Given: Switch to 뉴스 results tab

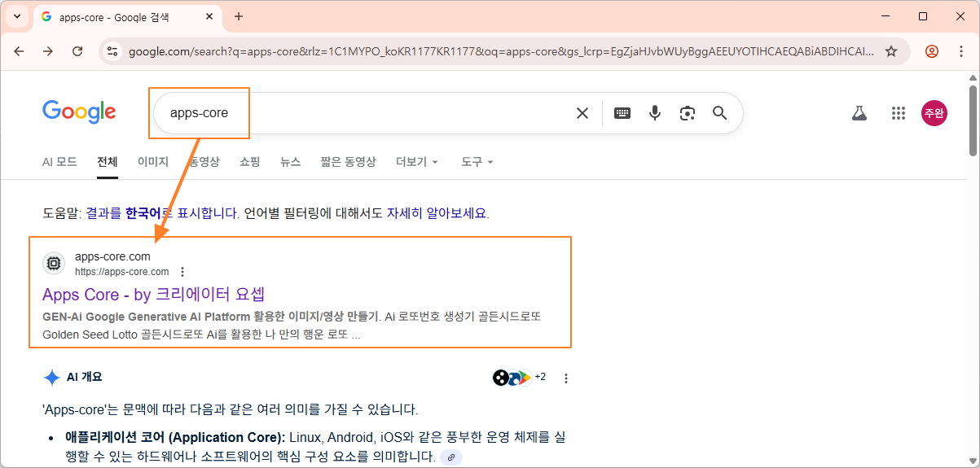Looking at the screenshot, I should pyautogui.click(x=291, y=162).
